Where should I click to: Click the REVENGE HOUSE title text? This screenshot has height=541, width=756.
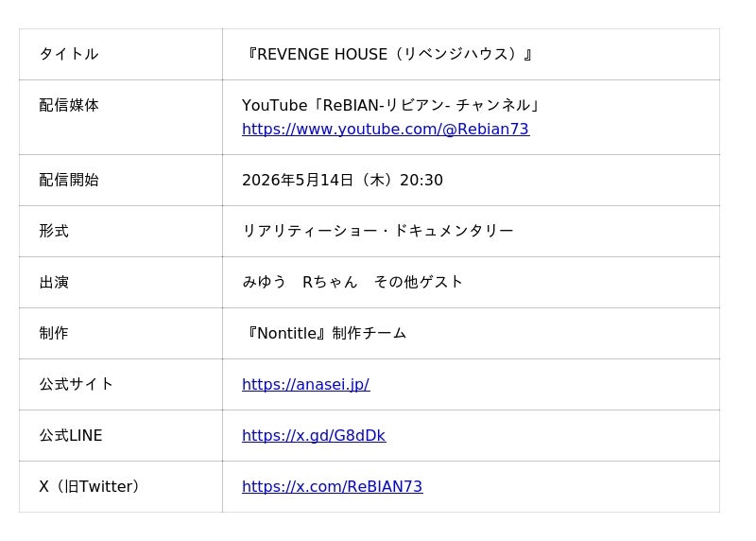coord(389,55)
